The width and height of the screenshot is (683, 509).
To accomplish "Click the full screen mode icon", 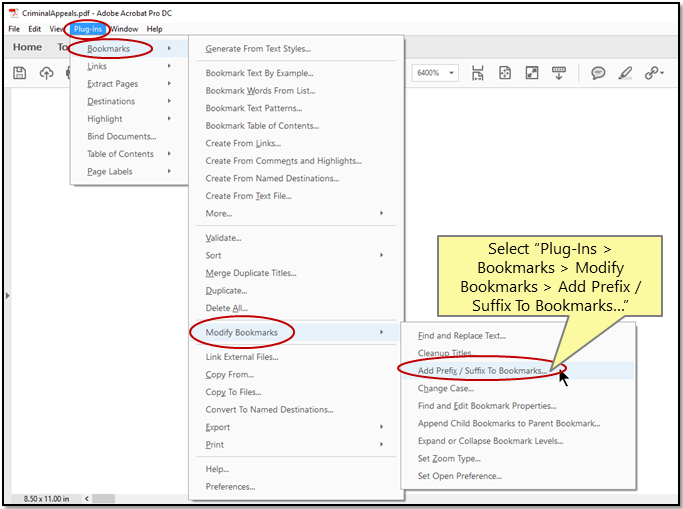I will point(532,73).
